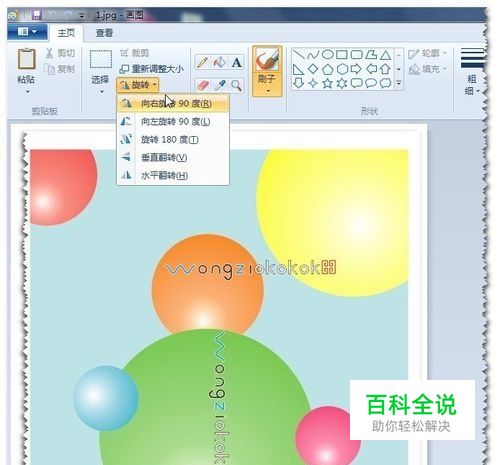Select the Right arrow shape
The height and width of the screenshot is (465, 500).
coord(356,69)
